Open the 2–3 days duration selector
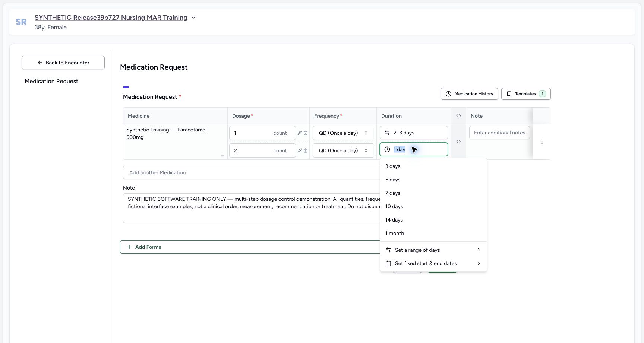 (414, 133)
